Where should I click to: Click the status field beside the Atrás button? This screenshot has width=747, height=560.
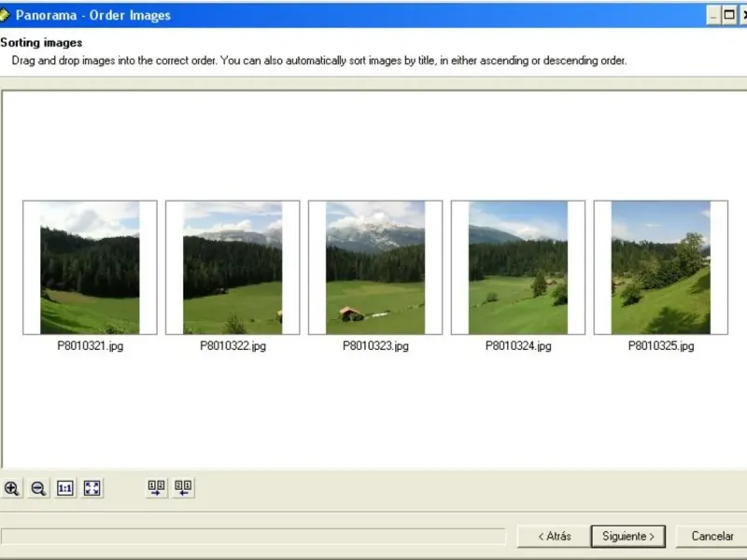253,537
